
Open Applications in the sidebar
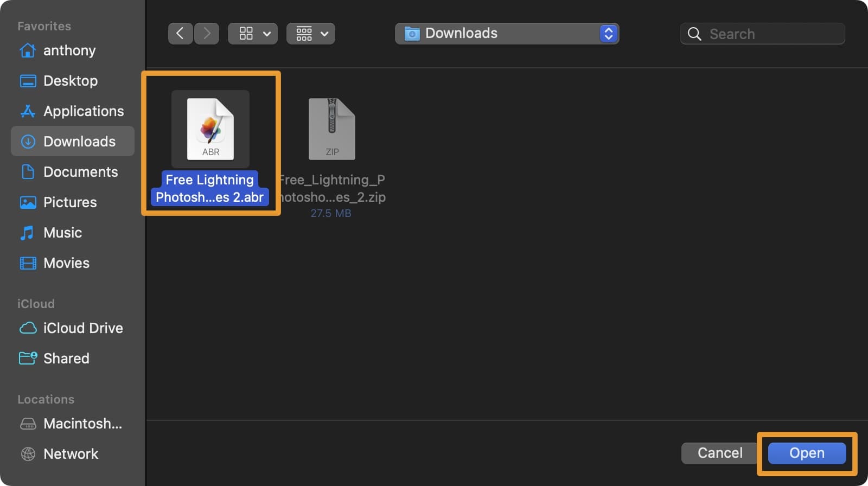pyautogui.click(x=83, y=111)
